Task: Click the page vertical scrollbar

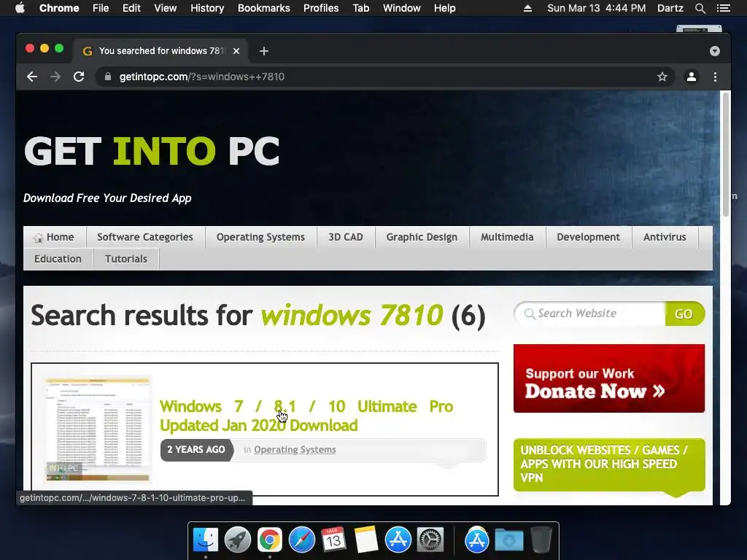Action: (726, 155)
